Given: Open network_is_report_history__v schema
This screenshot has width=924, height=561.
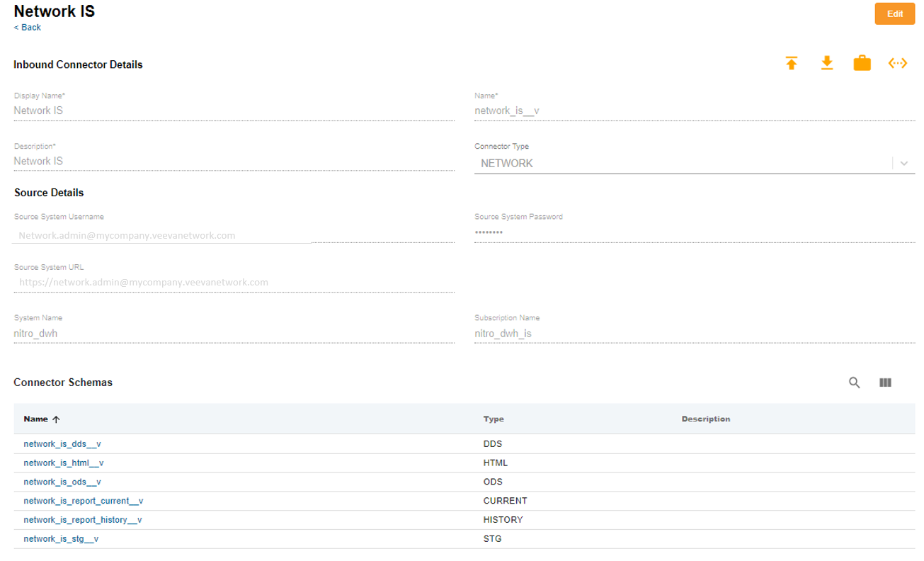Looking at the screenshot, I should tap(83, 520).
